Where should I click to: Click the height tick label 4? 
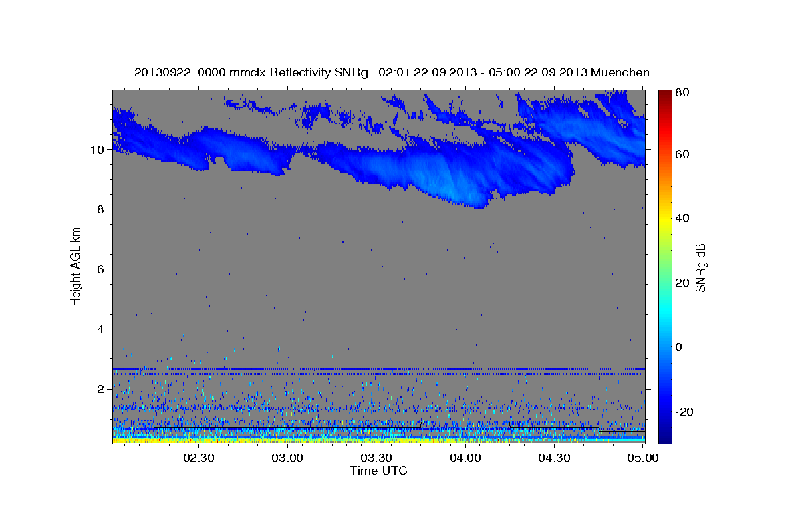click(x=101, y=329)
